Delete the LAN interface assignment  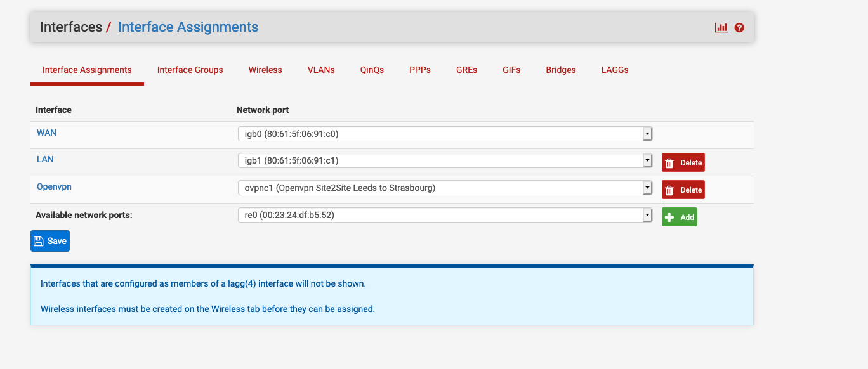point(683,162)
